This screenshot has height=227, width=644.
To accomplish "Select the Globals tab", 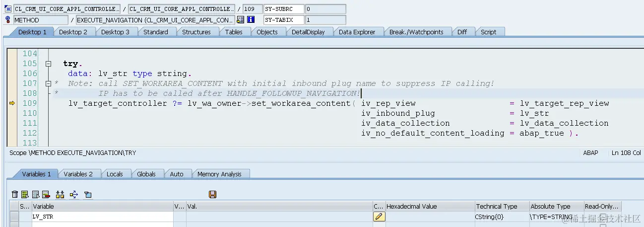I will coord(146,174).
